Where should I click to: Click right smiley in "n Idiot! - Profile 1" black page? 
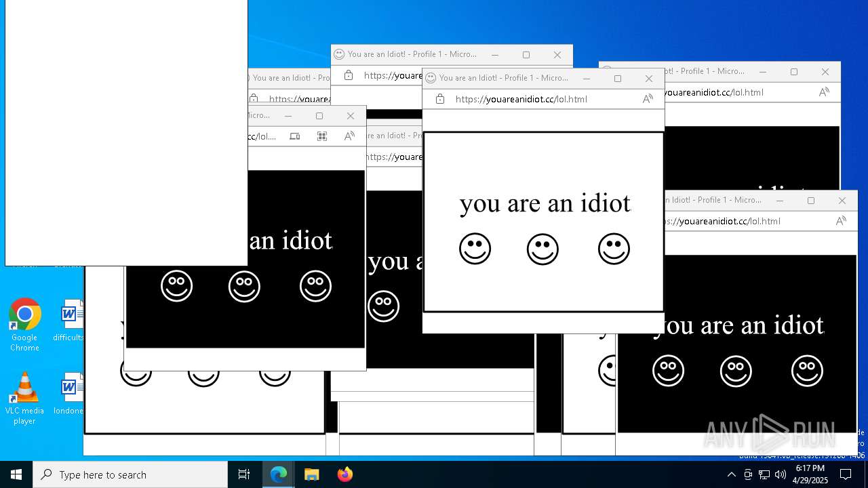pyautogui.click(x=807, y=371)
